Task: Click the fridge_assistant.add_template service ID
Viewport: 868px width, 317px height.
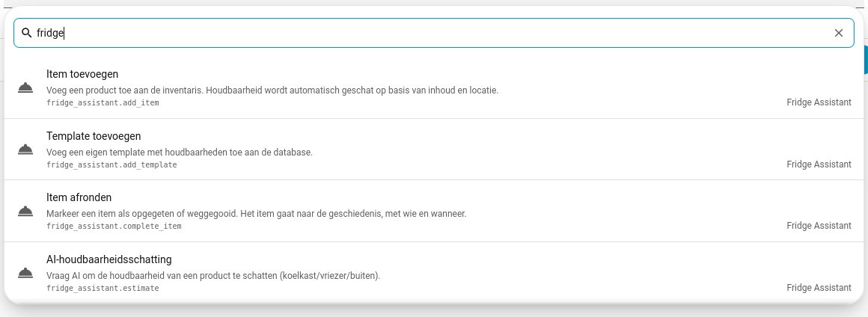Action: [x=111, y=165]
